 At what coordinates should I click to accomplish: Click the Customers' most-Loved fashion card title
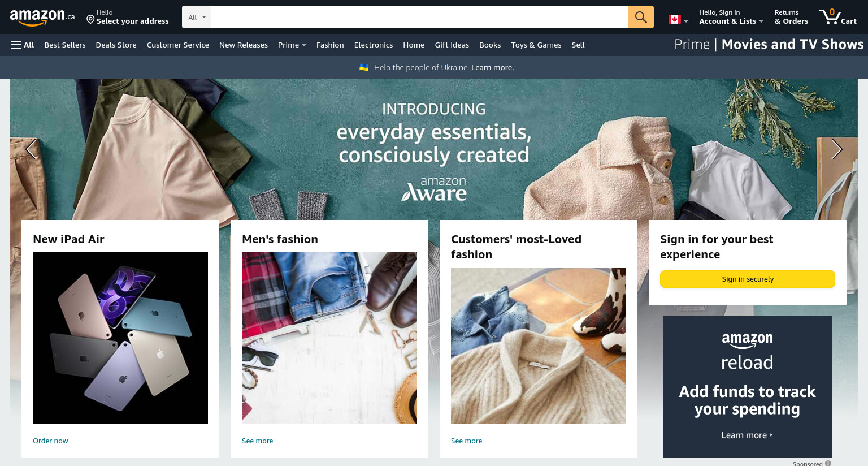click(x=516, y=247)
